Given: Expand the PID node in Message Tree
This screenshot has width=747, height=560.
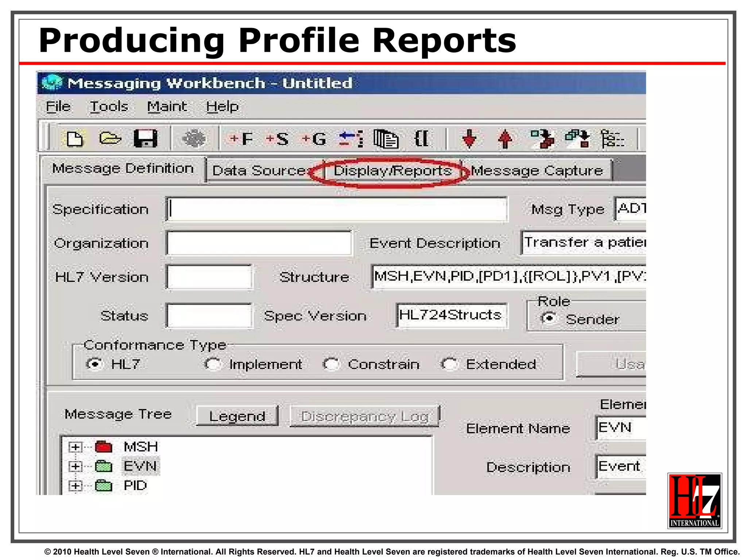Looking at the screenshot, I should (x=75, y=486).
